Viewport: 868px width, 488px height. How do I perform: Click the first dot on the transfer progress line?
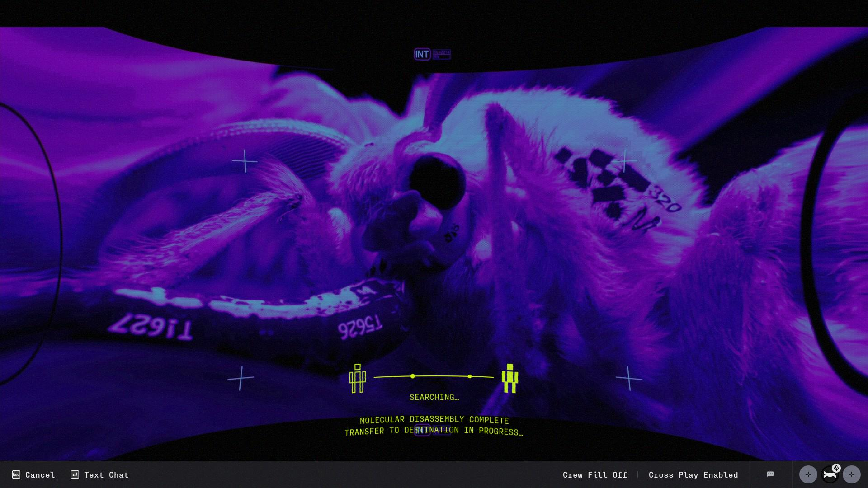coord(412,376)
